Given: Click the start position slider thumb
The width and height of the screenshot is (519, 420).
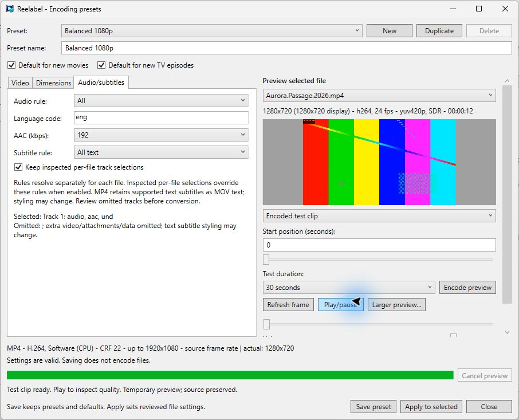Looking at the screenshot, I should click(x=266, y=260).
